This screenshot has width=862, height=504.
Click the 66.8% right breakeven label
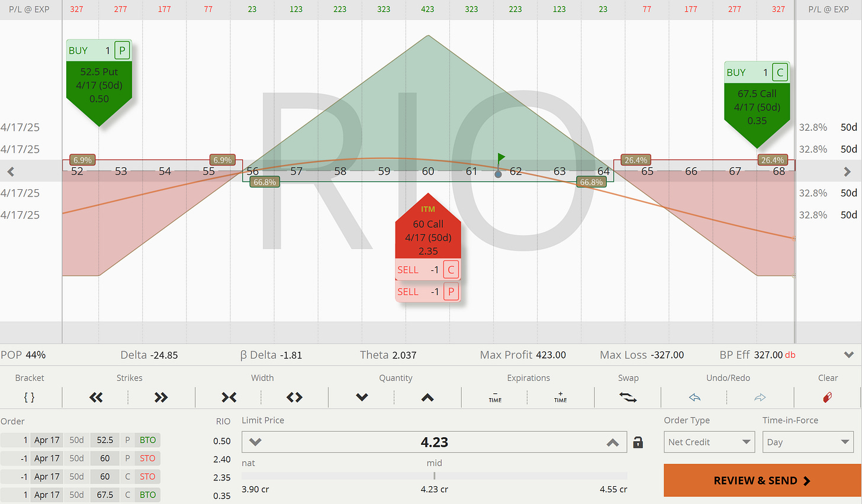(x=591, y=182)
